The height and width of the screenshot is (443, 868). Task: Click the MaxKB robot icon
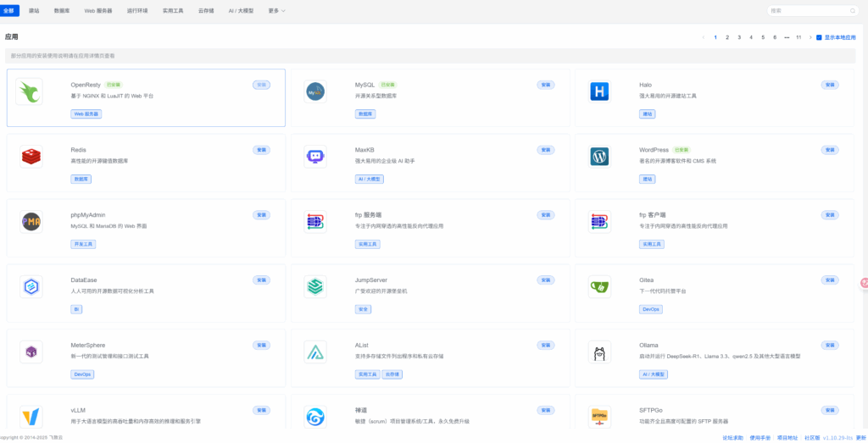point(315,157)
